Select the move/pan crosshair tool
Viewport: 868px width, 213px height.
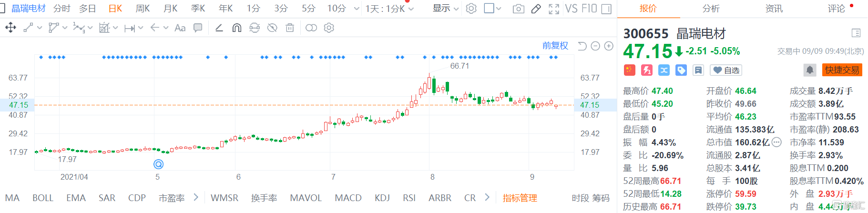(10, 28)
